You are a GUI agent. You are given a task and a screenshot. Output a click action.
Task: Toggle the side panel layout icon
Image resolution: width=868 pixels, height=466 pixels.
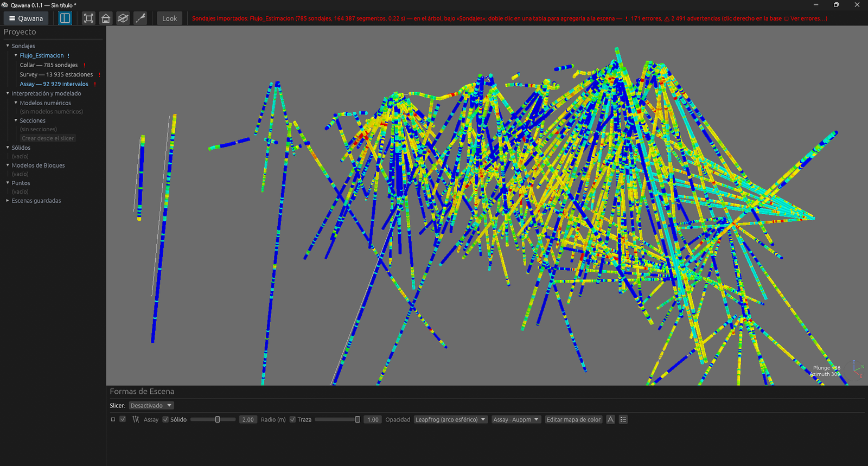65,18
